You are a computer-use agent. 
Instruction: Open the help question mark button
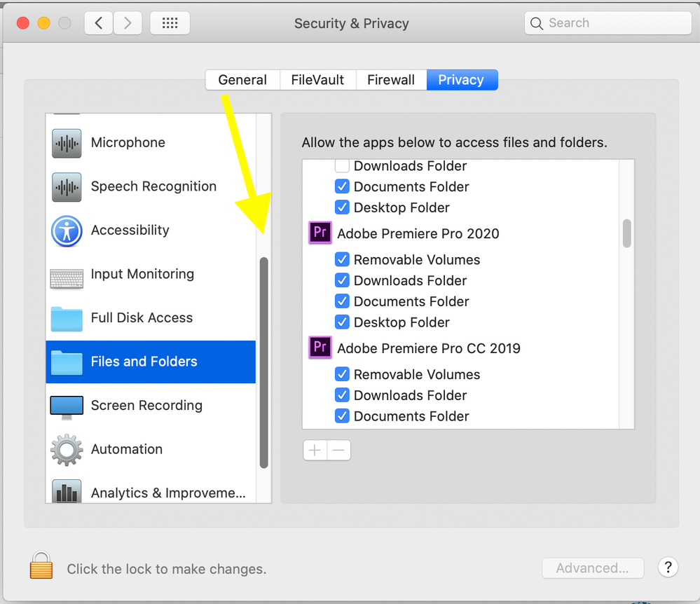tap(668, 568)
